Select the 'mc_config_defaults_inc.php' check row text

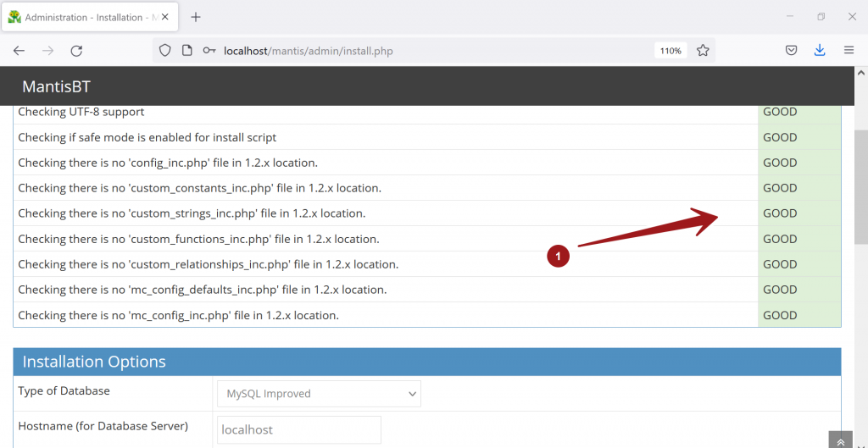click(203, 290)
